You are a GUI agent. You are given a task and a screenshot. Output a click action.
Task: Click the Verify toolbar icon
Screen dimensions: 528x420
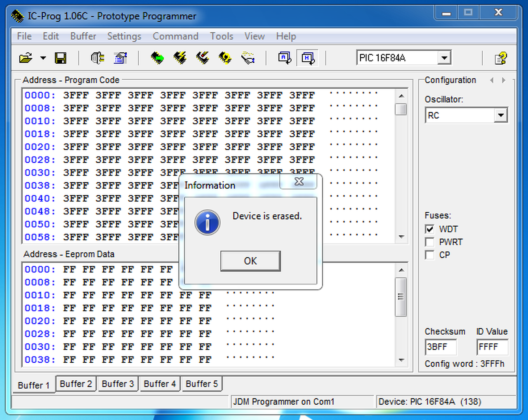[248, 58]
